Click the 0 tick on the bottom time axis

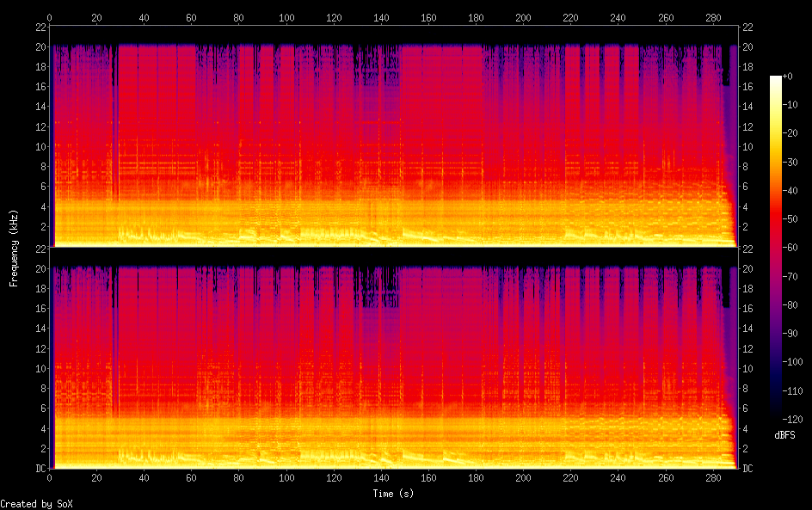[x=50, y=478]
